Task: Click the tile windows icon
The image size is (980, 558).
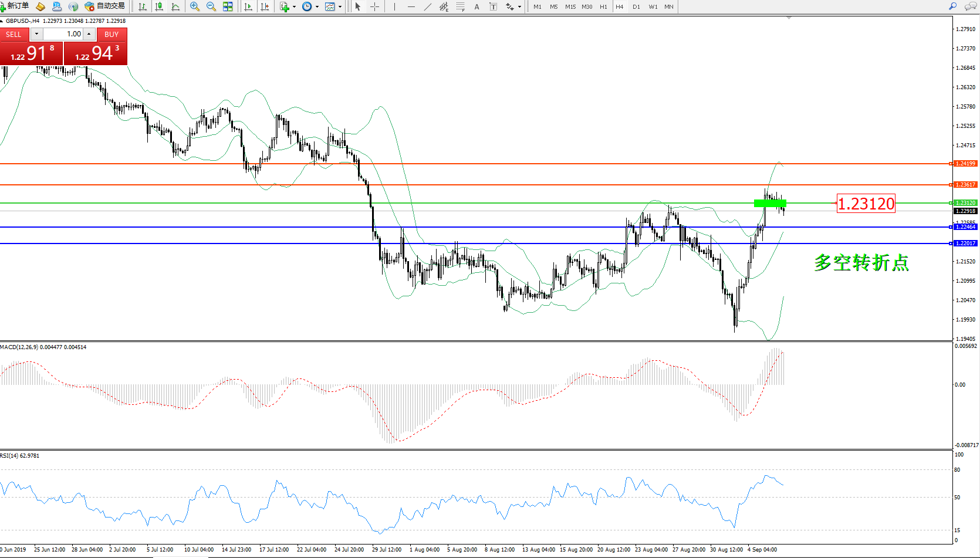Action: pyautogui.click(x=228, y=6)
